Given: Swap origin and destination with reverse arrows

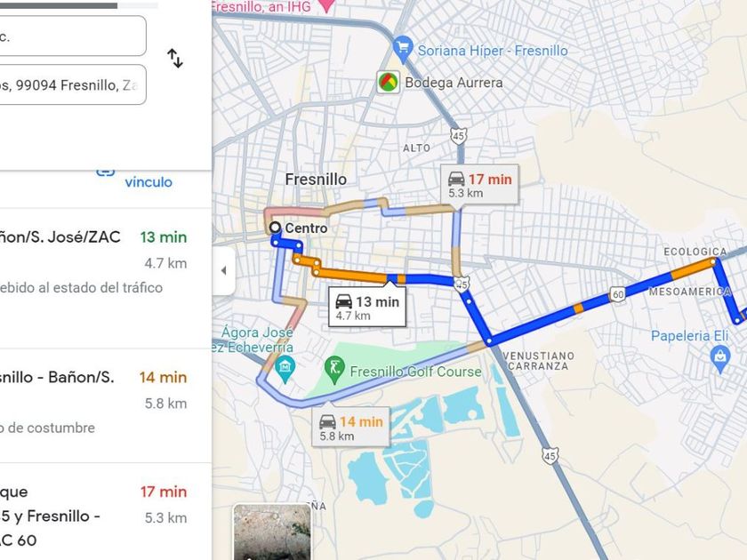Looking at the screenshot, I should click(x=175, y=58).
